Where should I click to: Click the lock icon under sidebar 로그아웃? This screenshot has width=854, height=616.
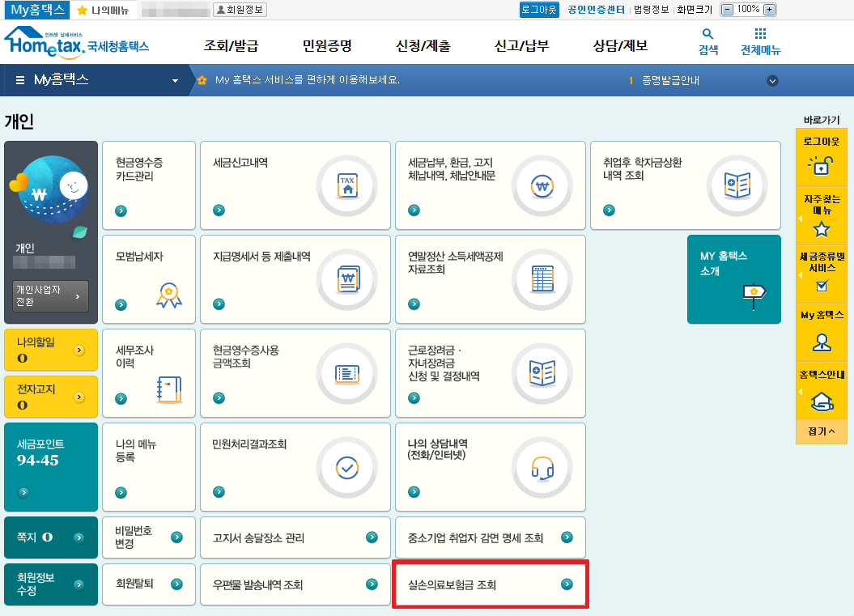(x=821, y=165)
